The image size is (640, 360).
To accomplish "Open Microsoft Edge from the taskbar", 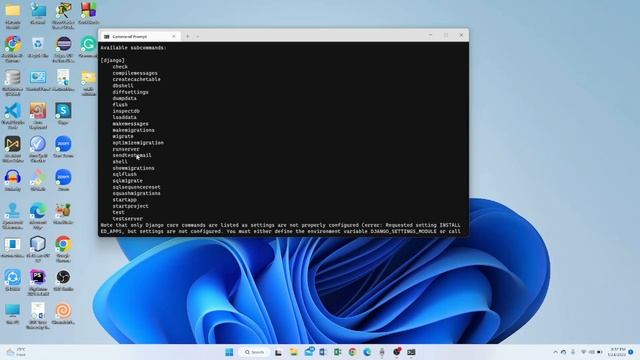I will pos(367,352).
